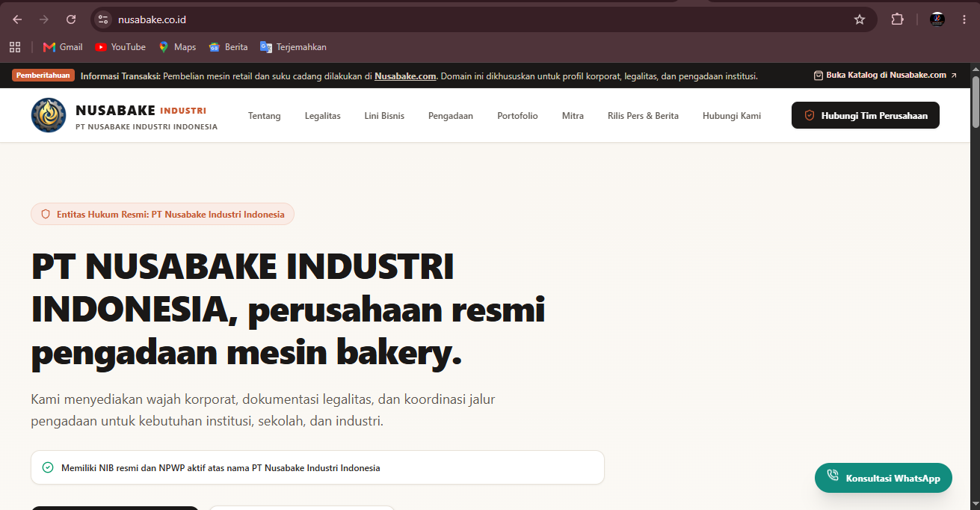This screenshot has height=510, width=980.
Task: Open the Terjemahkan bookmark
Action: [293, 47]
